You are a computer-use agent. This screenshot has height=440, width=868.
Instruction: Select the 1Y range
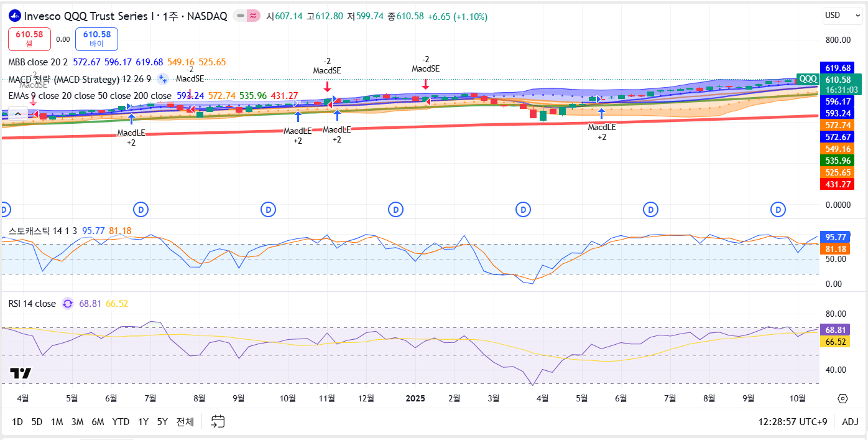point(143,421)
